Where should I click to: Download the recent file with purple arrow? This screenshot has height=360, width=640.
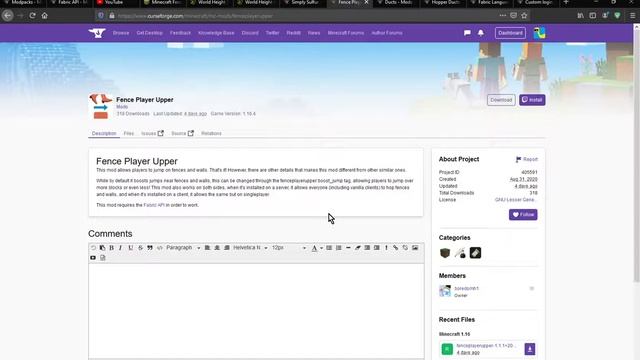[530, 349]
